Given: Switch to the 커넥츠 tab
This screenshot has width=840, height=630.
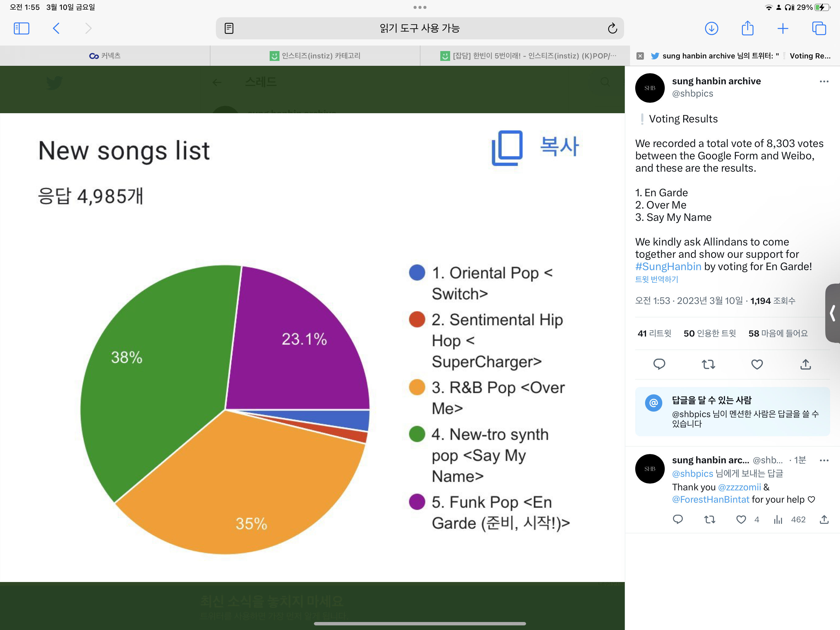Looking at the screenshot, I should point(105,56).
